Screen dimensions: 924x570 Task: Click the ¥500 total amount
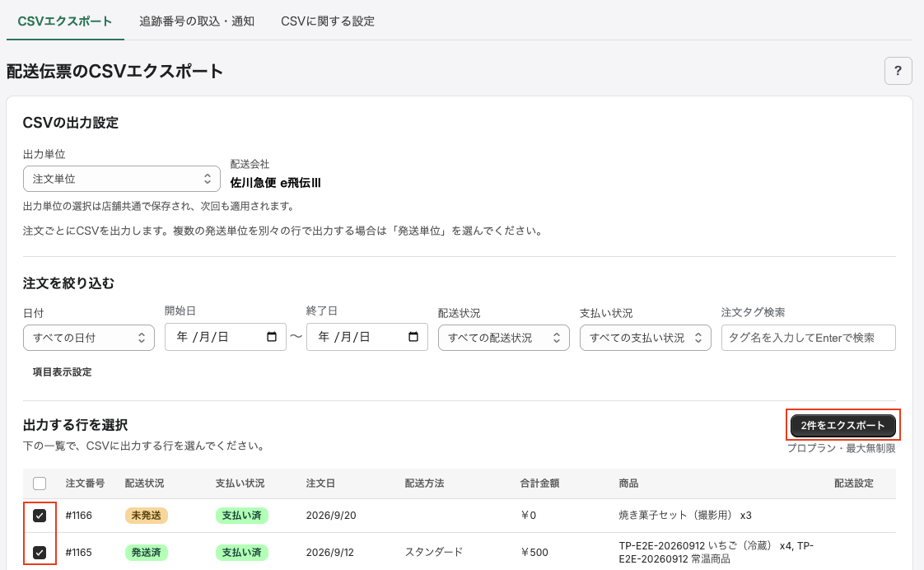tap(534, 553)
